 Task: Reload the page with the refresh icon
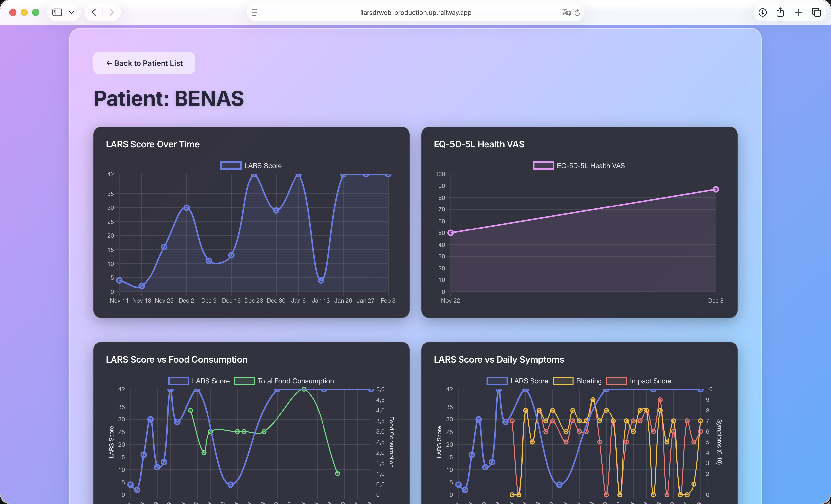(577, 12)
